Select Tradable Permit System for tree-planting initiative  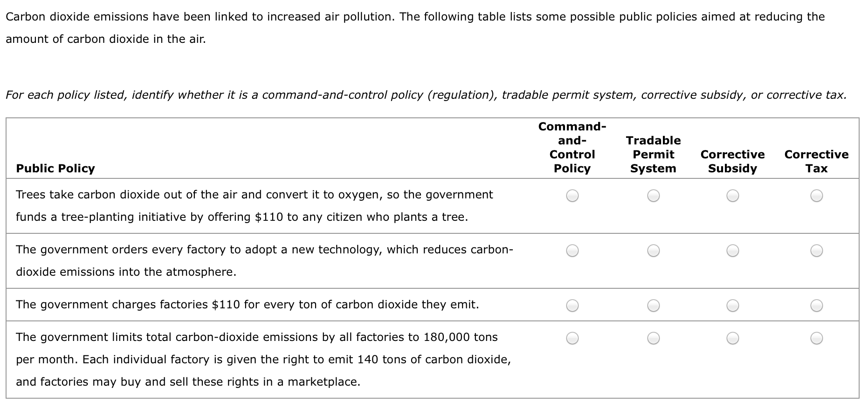point(653,196)
